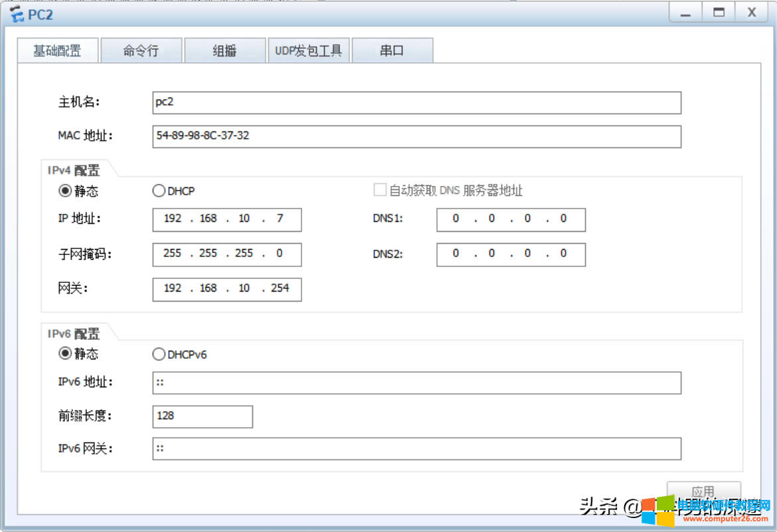Select the 前缀长度 field showing 128
Image resolution: width=777 pixels, height=532 pixels.
pyautogui.click(x=202, y=416)
